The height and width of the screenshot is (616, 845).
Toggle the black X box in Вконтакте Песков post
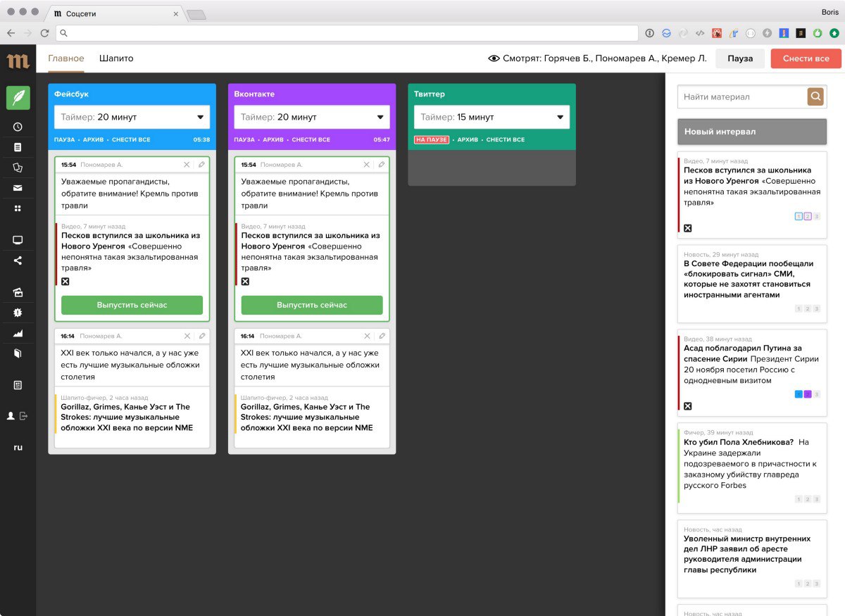245,282
